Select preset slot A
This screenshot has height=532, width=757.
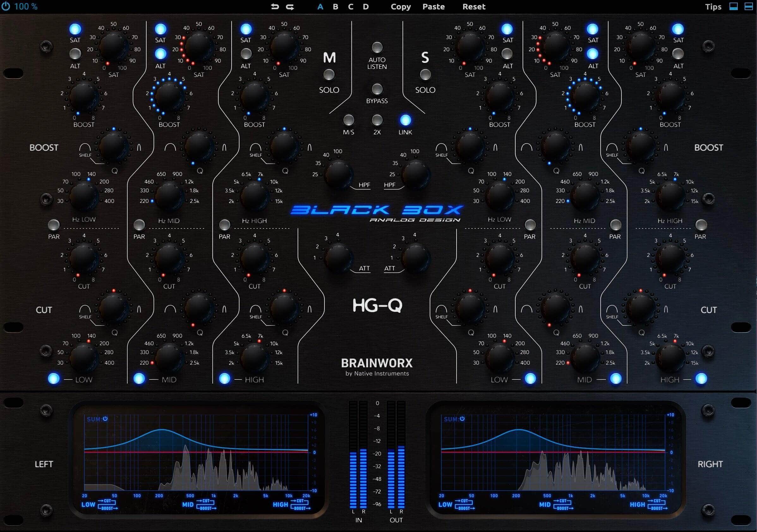[x=320, y=7]
